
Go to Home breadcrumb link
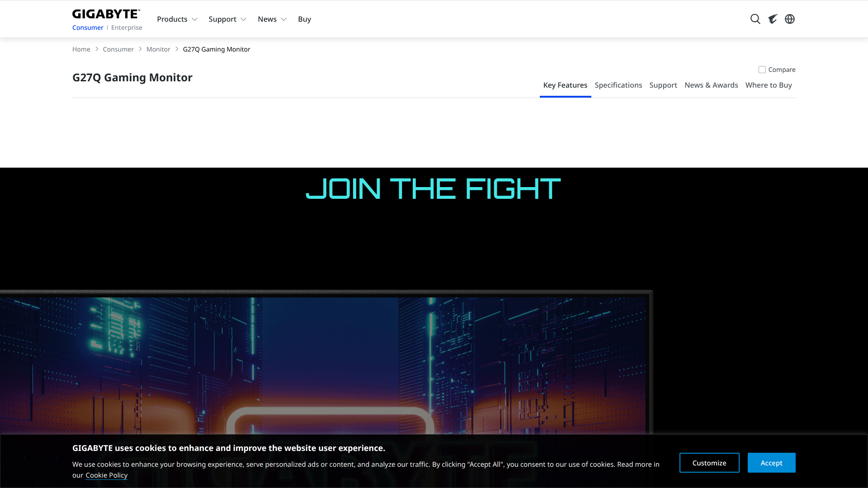tap(81, 49)
